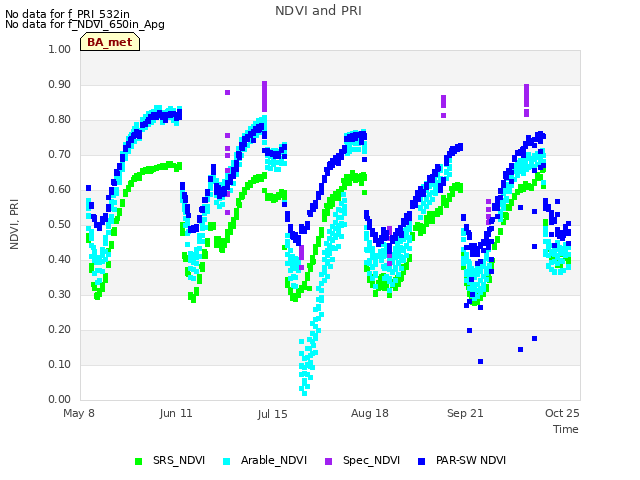
Task: Click the May 8 x-axis tick label
Action: click(x=79, y=413)
